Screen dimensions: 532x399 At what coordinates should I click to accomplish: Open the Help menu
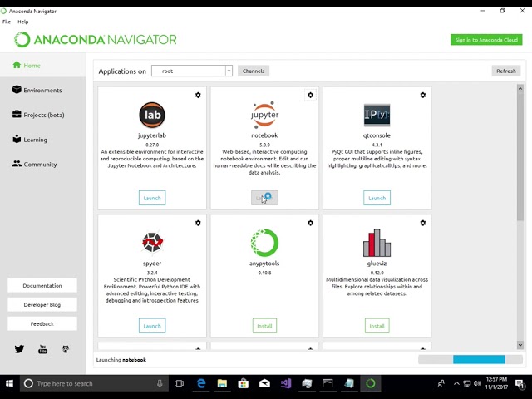click(23, 22)
